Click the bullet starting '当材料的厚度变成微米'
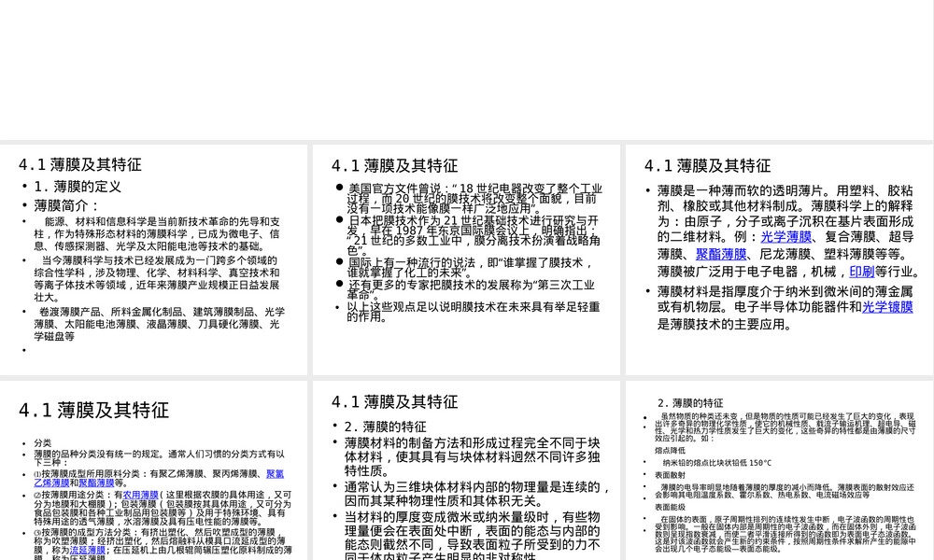This screenshot has width=934, height=560. [473, 538]
